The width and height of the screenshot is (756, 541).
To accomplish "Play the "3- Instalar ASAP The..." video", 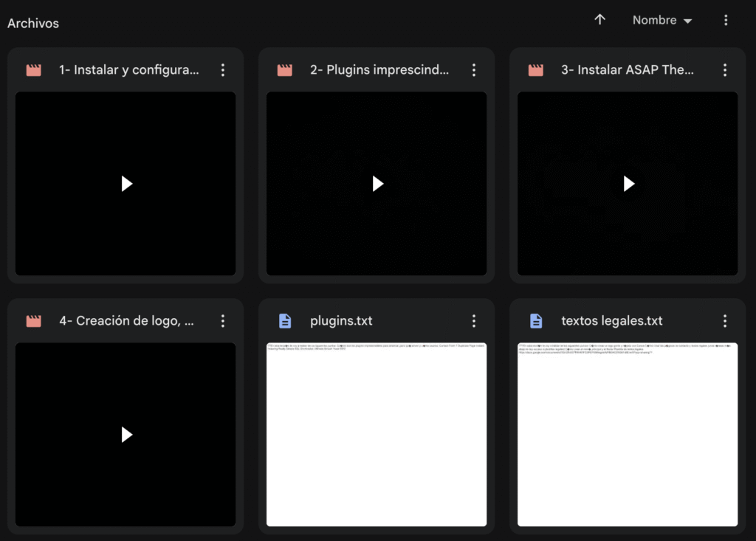I will [x=628, y=184].
